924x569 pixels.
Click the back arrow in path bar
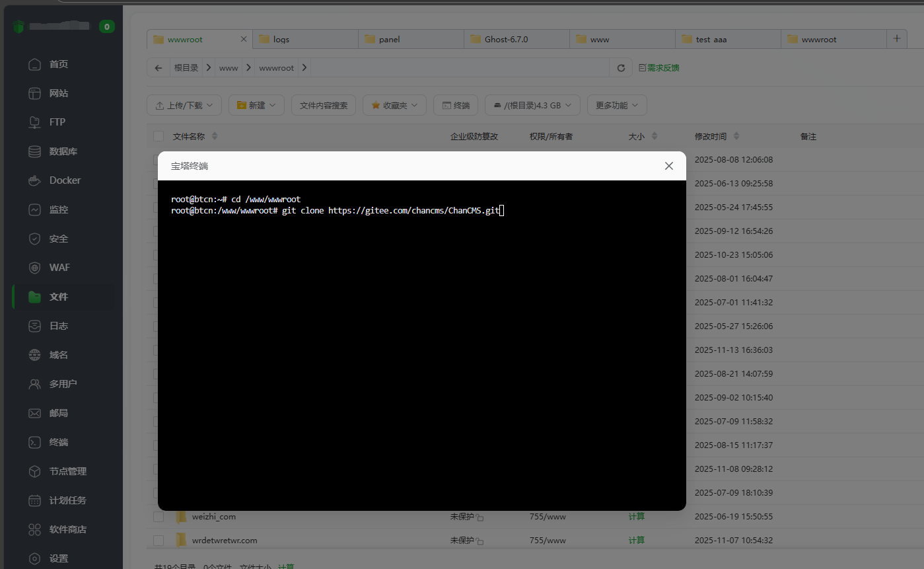(x=159, y=68)
